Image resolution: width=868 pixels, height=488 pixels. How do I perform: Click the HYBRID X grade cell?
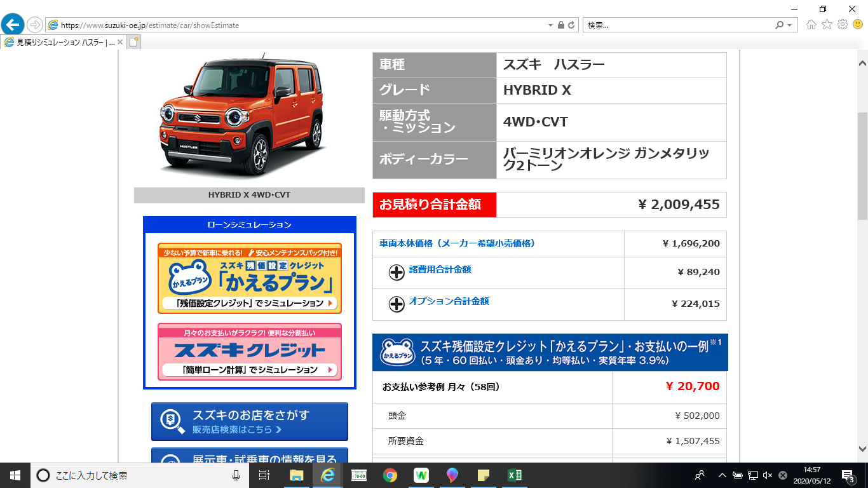pos(611,90)
